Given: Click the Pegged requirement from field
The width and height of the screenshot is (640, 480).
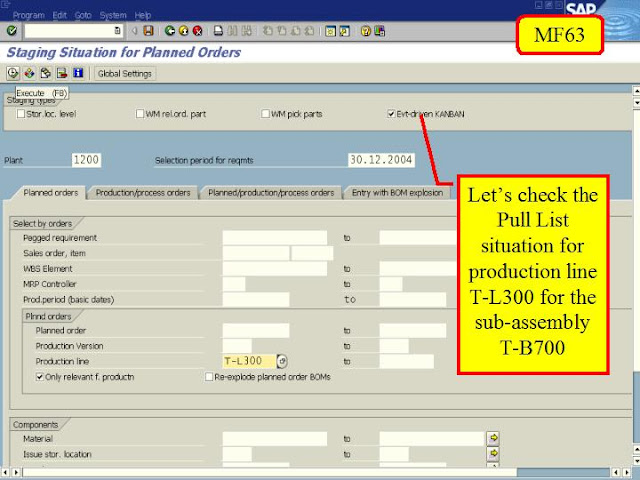Looking at the screenshot, I should coord(275,238).
